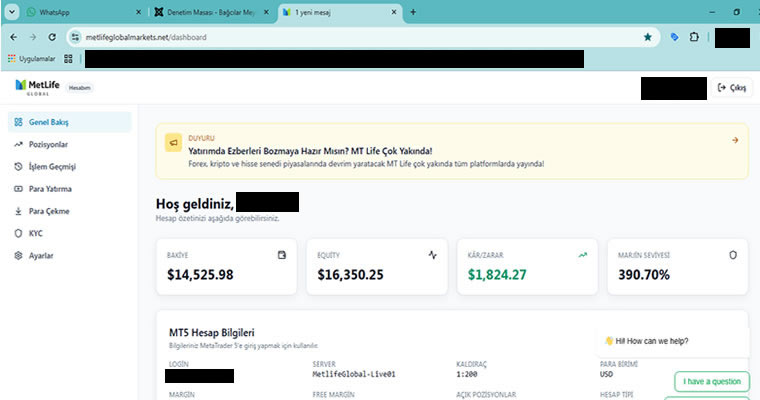
Task: Click the MT Life Çok Yakında announcement headline
Action: click(310, 151)
